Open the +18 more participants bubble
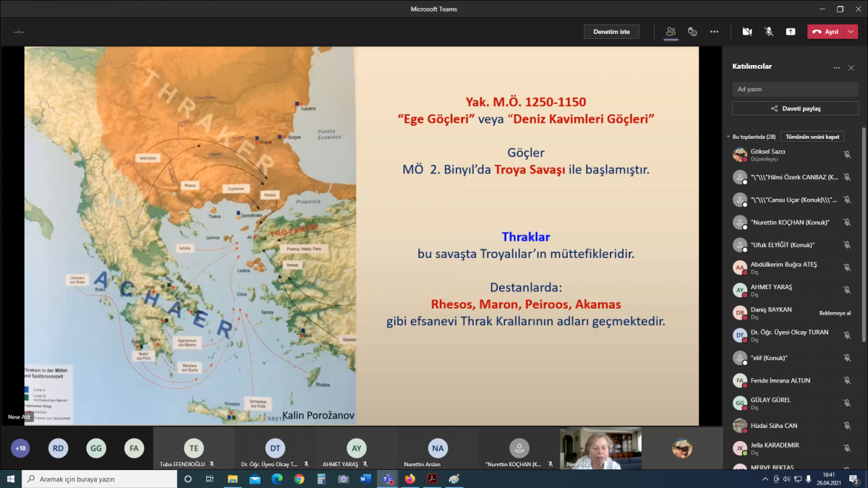The height and width of the screenshot is (488, 868). 20,448
